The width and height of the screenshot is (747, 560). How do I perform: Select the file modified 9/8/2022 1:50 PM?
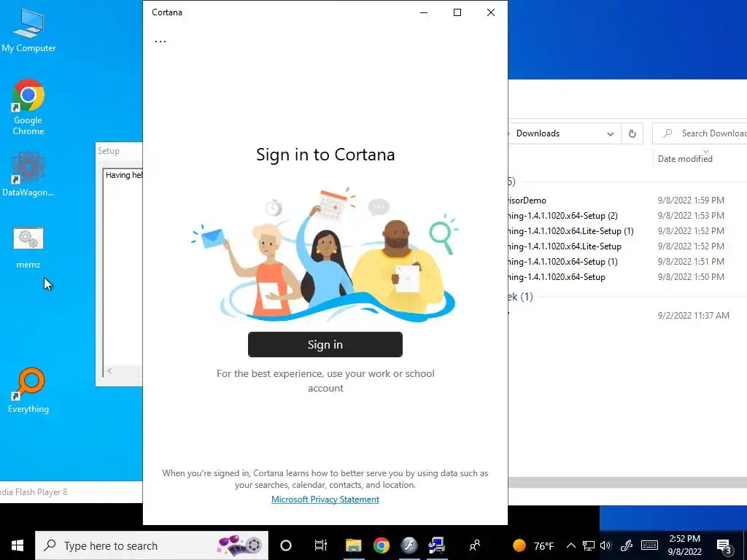point(627,276)
